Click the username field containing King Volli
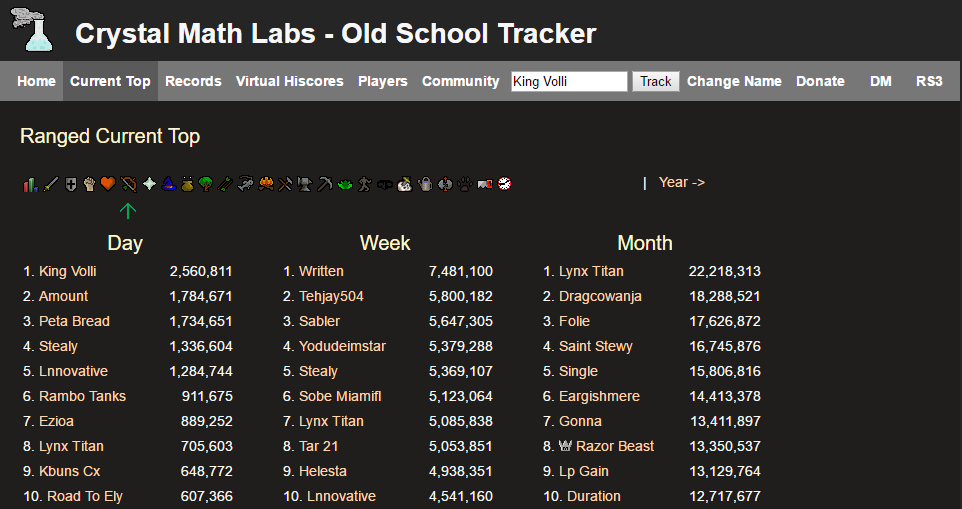Screen dimensions: 962x509 [x=569, y=82]
